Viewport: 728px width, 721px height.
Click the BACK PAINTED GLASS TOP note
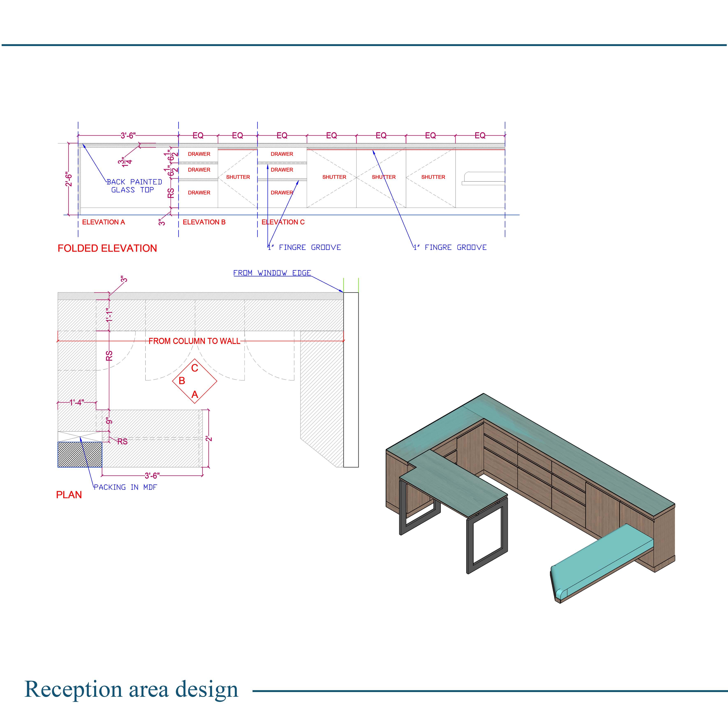pos(134,186)
